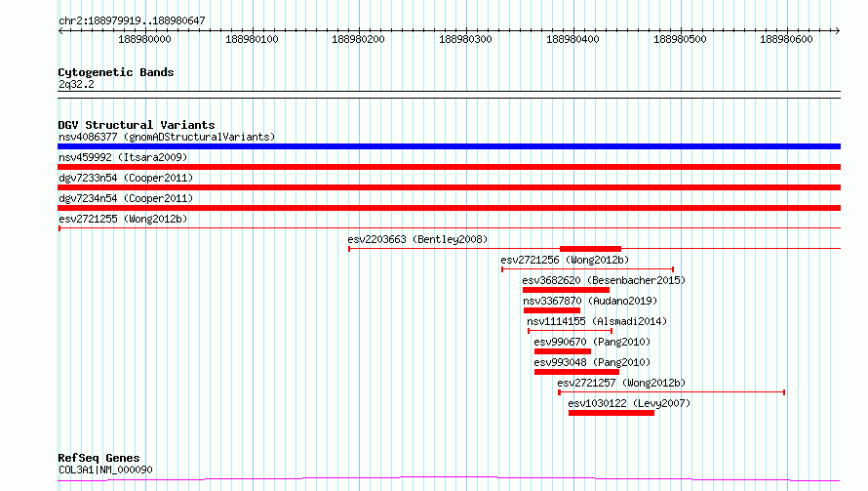The height and width of the screenshot is (491, 868).
Task: Click the red bar under esv993048
Action: (576, 372)
